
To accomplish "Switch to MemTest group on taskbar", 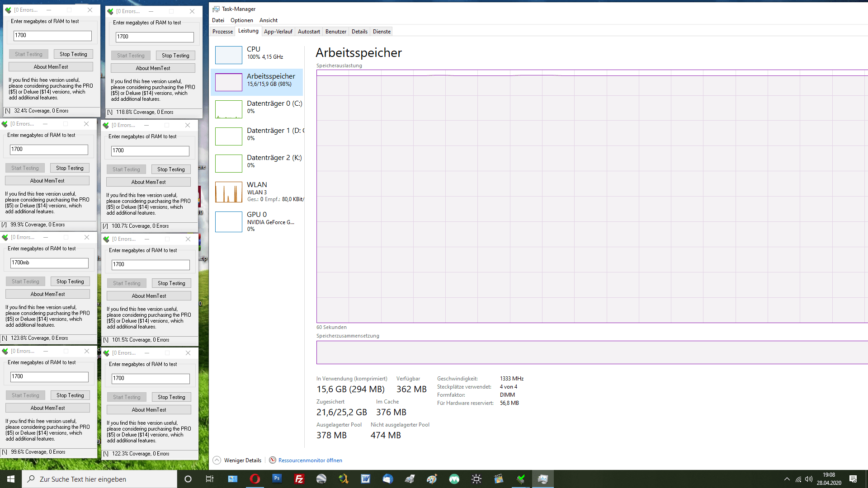I will [x=521, y=479].
